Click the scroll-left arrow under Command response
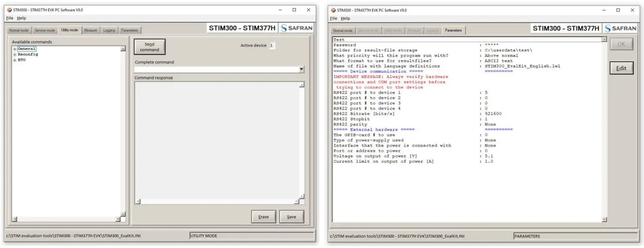This screenshot has width=644, height=248. [138, 201]
